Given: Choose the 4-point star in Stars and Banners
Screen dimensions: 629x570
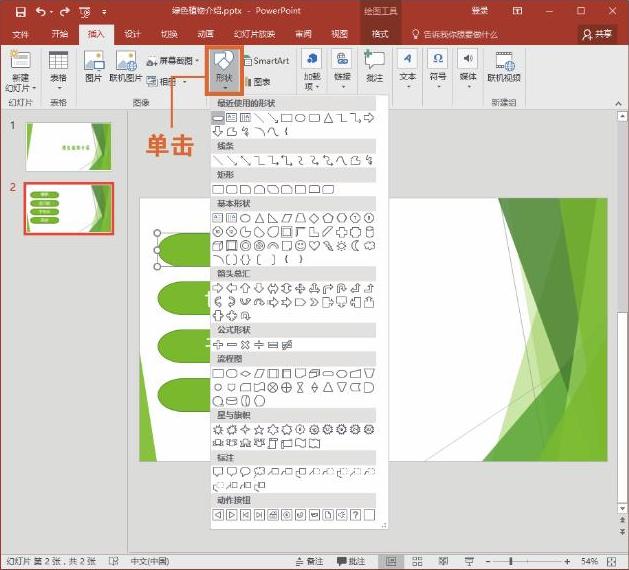Looking at the screenshot, I should pyautogui.click(x=245, y=430).
